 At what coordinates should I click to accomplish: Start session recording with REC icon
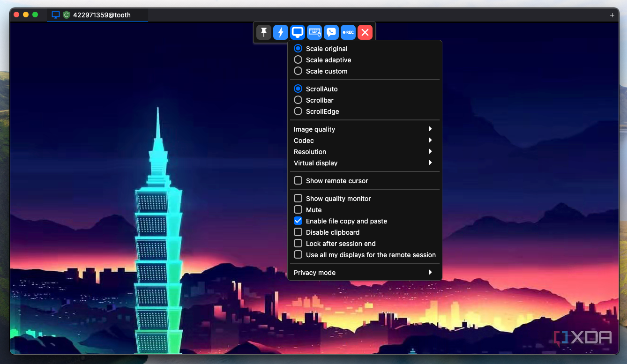tap(348, 32)
